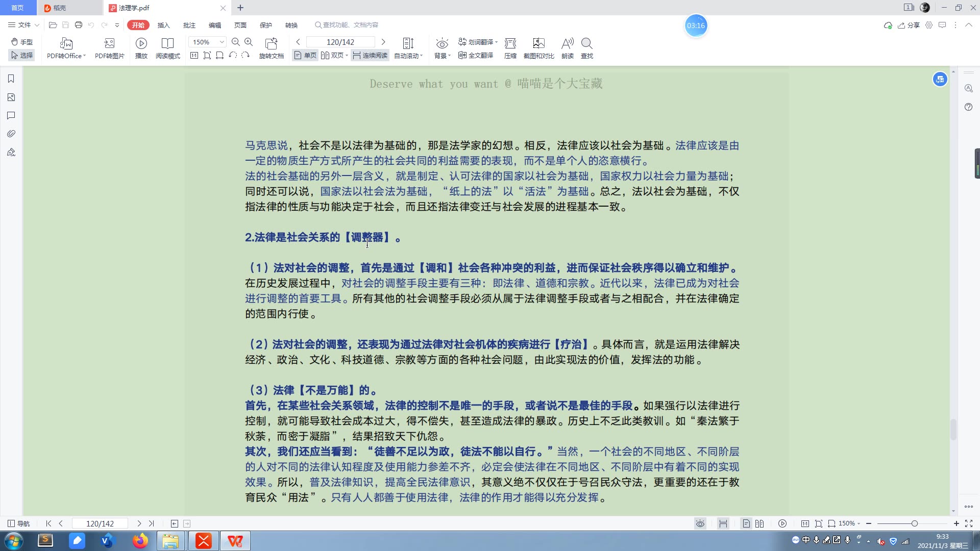Increase zoom with plus button
This screenshot has width=980, height=551.
956,523
